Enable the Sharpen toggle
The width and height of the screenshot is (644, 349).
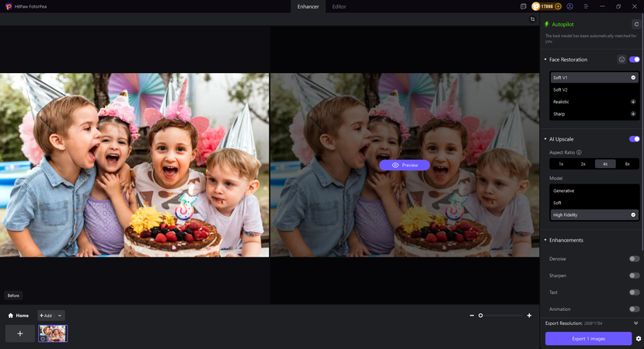point(634,276)
